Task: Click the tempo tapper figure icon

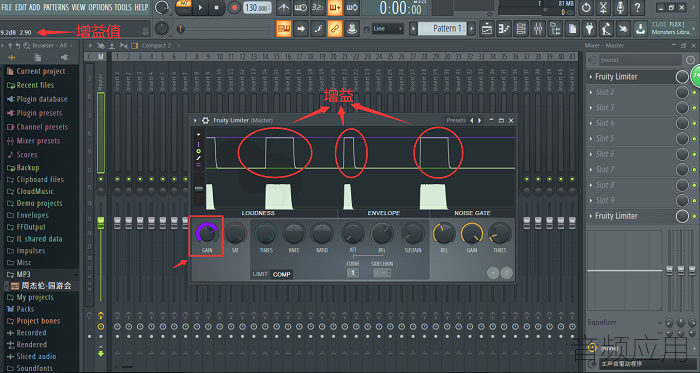Action: [x=606, y=29]
